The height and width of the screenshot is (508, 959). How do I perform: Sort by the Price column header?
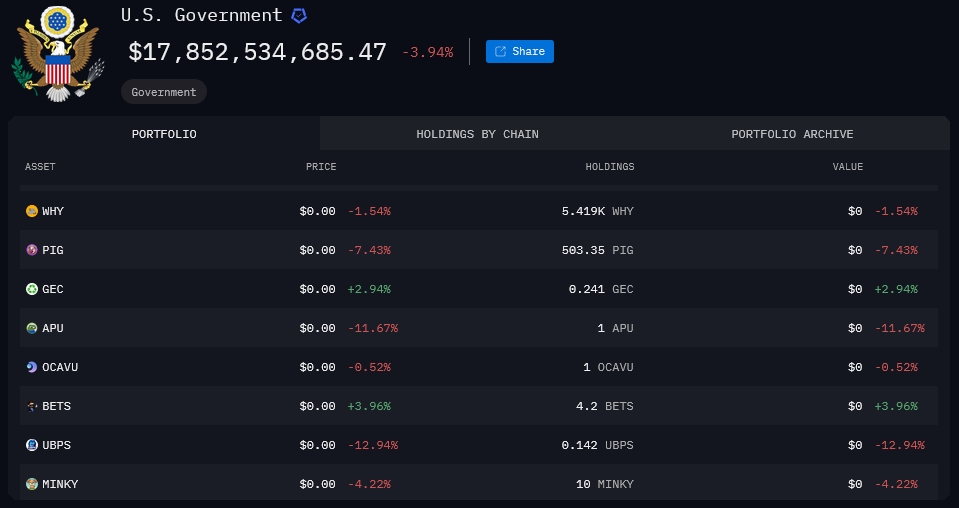click(321, 167)
